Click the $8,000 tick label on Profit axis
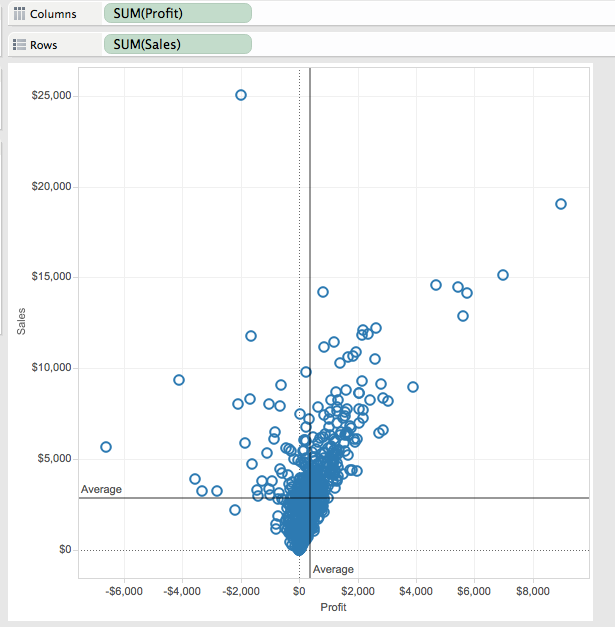This screenshot has width=615, height=627. coord(531,591)
